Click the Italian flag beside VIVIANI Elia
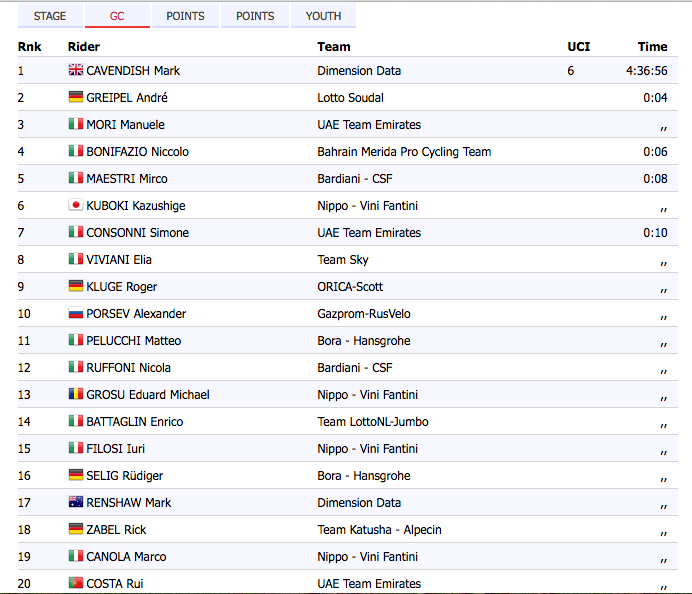 pos(75,259)
